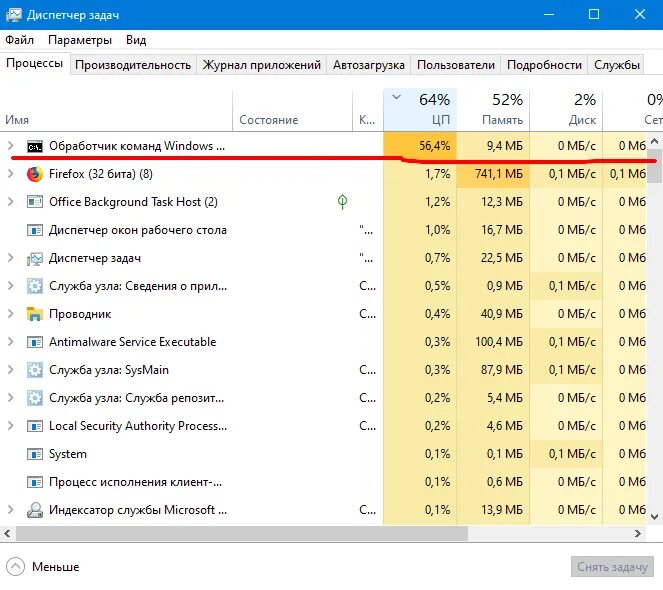Select the 100,4 МБ memory cell
Viewport: 663px width, 590px height.
[x=493, y=342]
